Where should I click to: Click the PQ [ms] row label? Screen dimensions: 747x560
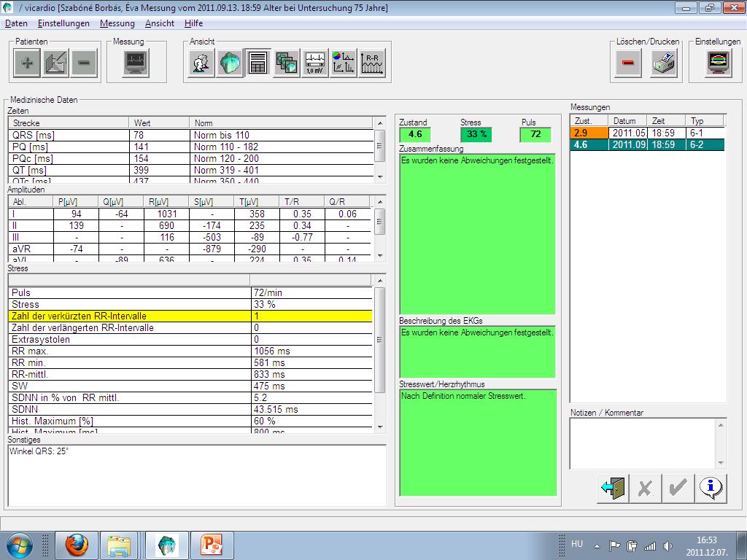30,147
